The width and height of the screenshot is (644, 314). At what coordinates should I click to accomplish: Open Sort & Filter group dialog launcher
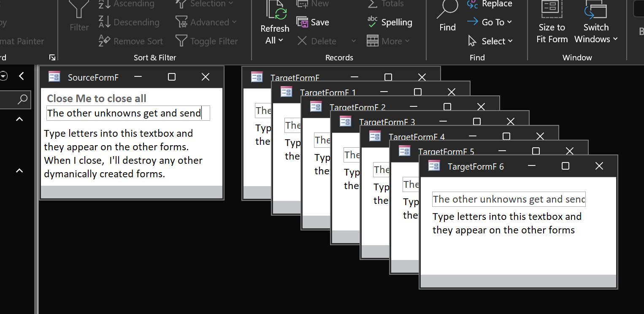coord(52,57)
